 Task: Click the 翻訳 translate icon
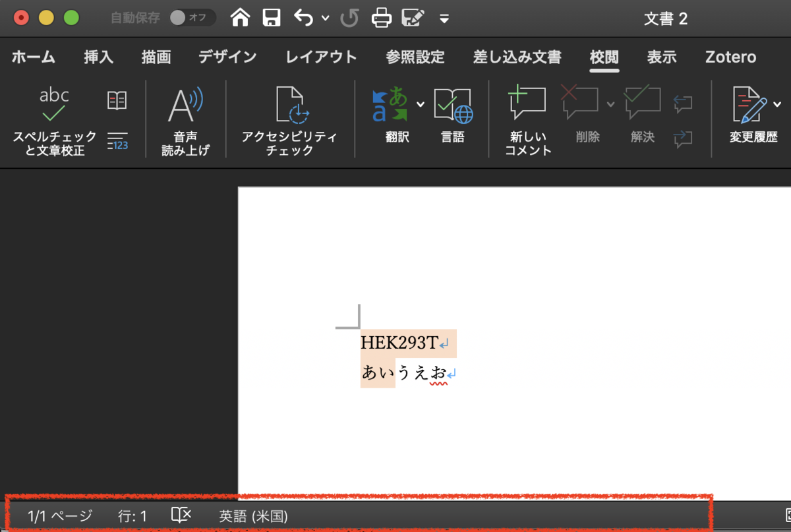tap(391, 105)
